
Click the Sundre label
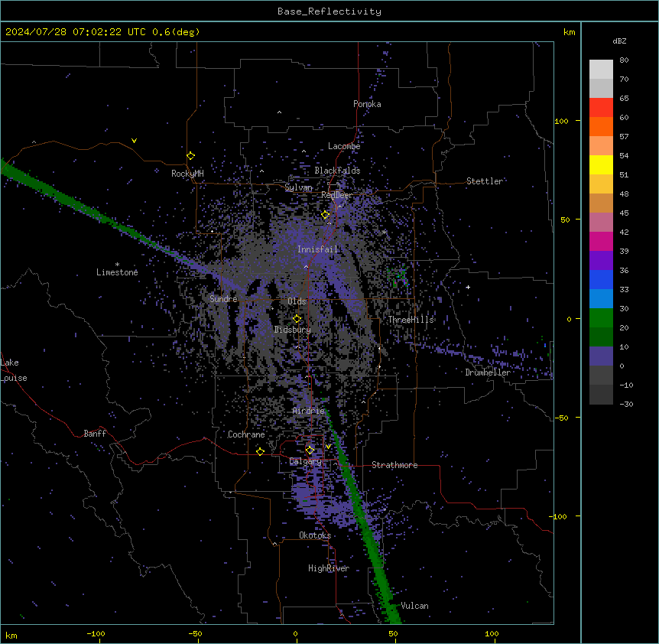click(223, 299)
